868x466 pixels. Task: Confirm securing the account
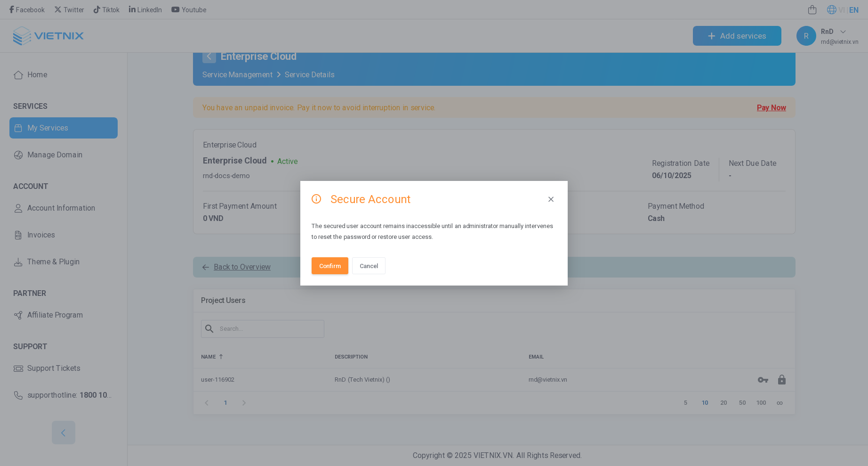pyautogui.click(x=330, y=266)
